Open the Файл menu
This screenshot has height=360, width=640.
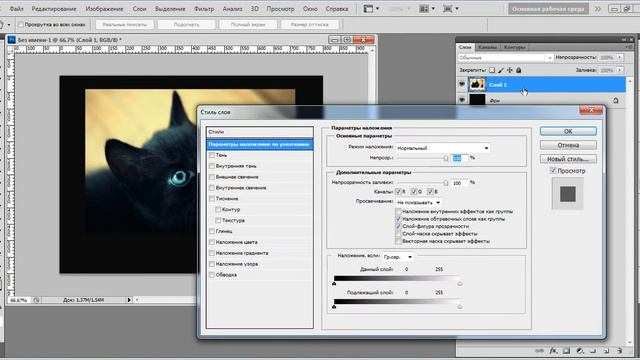point(16,9)
